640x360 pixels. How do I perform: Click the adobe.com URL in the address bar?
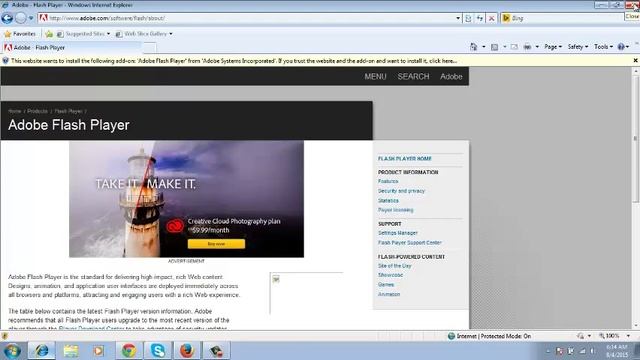(107, 18)
